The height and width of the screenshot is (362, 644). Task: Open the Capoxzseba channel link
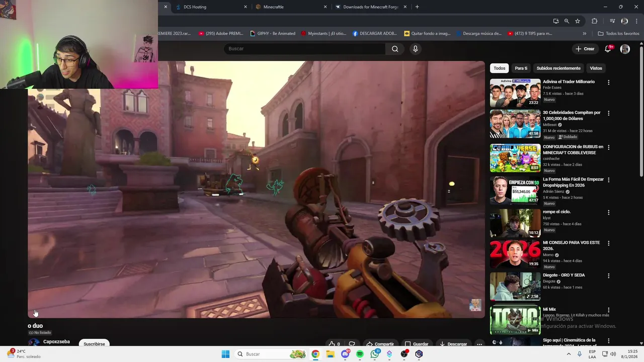(x=56, y=342)
